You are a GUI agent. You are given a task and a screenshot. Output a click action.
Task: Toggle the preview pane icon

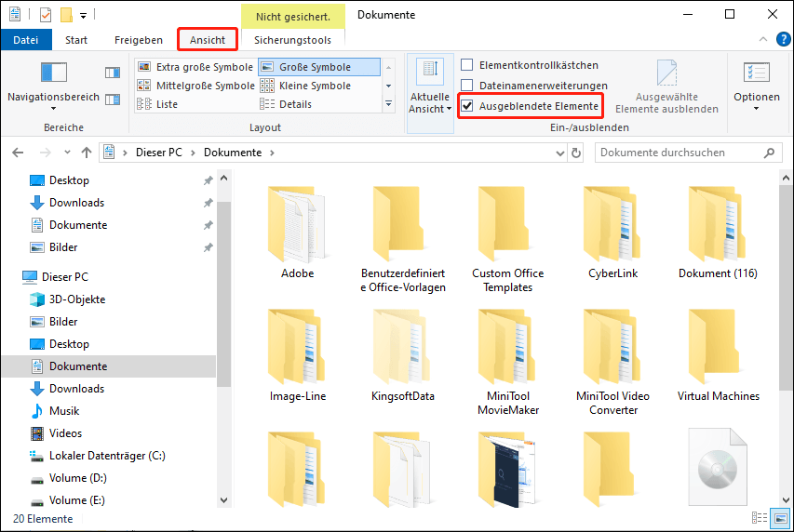[x=113, y=73]
